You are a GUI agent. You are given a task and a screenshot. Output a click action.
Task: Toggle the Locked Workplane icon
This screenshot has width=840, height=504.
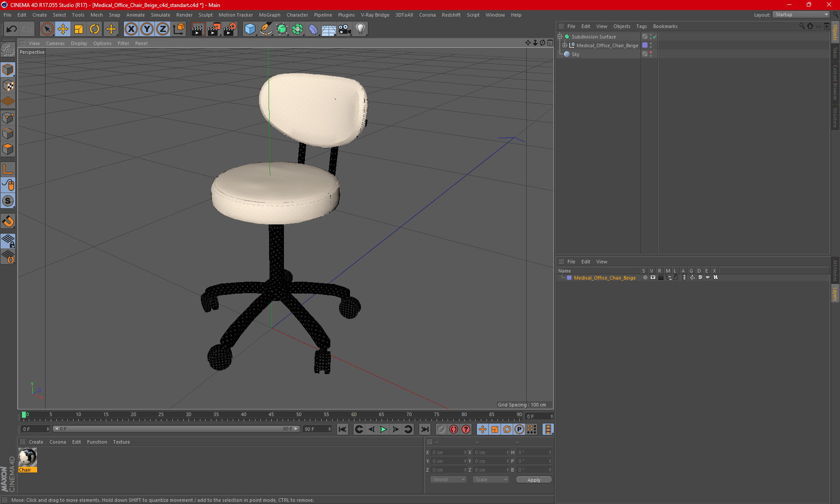[x=8, y=241]
